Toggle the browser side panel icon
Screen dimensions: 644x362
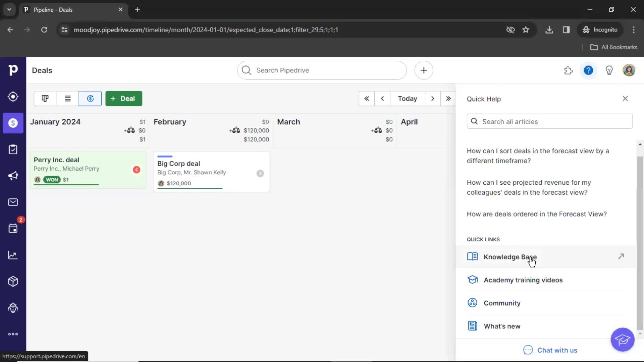(566, 30)
